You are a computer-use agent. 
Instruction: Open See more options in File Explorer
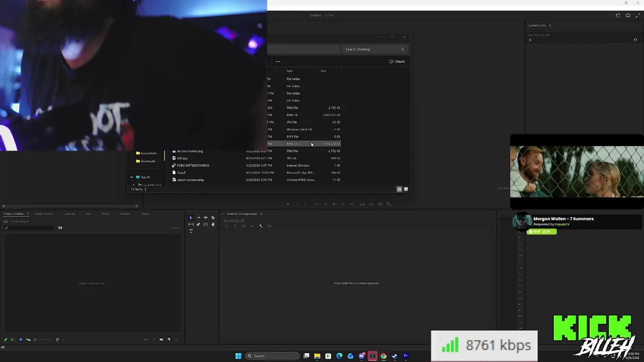pos(278,61)
